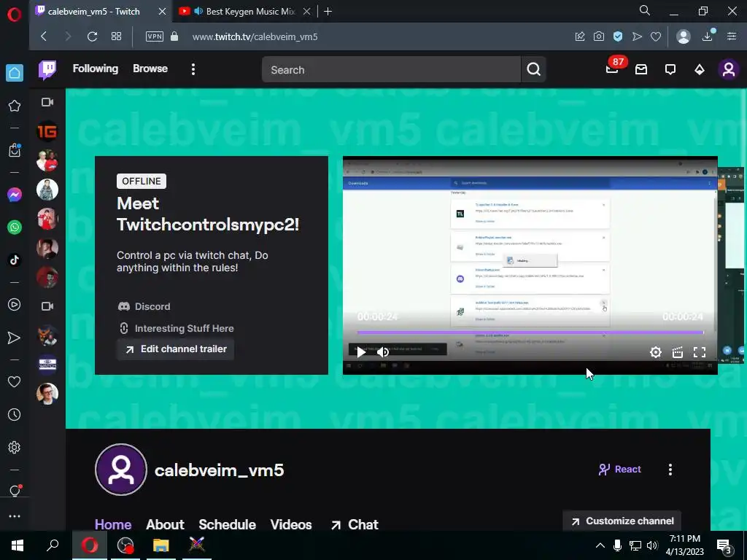Viewport: 747px width, 560px height.
Task: Click the Get Bits diamond icon
Action: (700, 69)
